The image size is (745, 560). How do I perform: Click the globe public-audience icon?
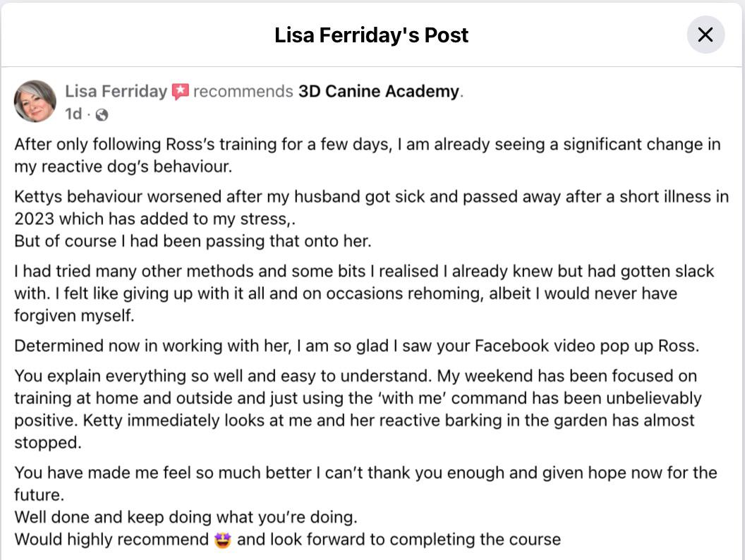[102, 114]
